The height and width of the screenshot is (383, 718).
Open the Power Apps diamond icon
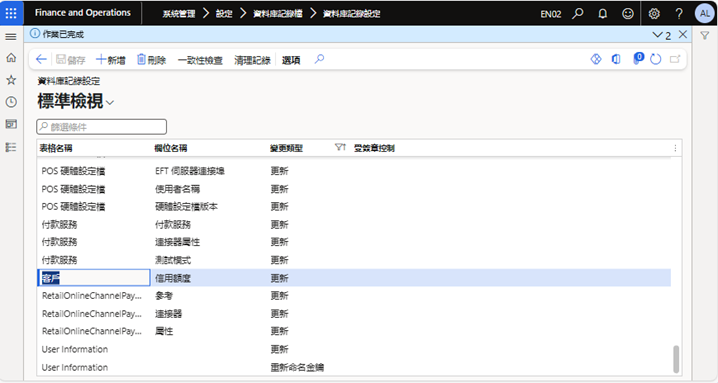pyautogui.click(x=596, y=59)
